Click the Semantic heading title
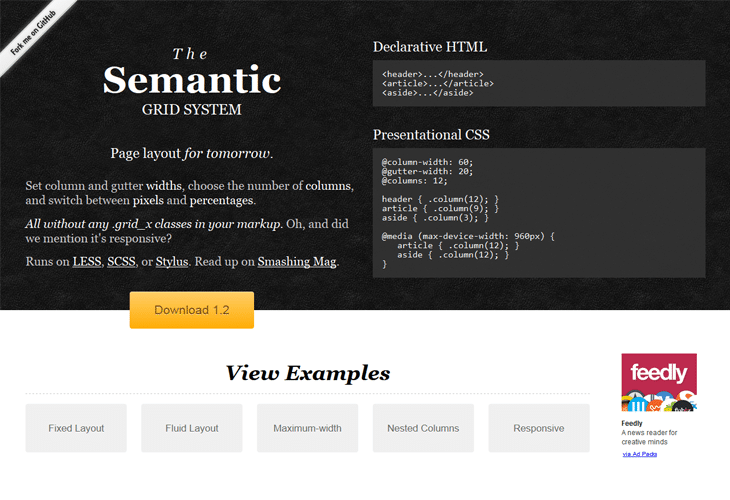Image resolution: width=730 pixels, height=500 pixels. click(192, 80)
